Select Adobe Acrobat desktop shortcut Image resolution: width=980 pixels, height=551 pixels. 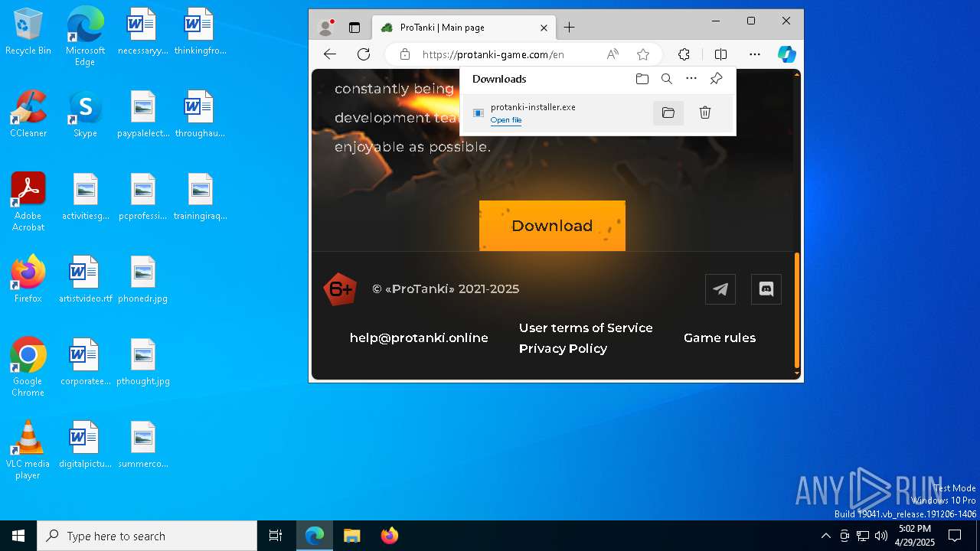coord(28,202)
